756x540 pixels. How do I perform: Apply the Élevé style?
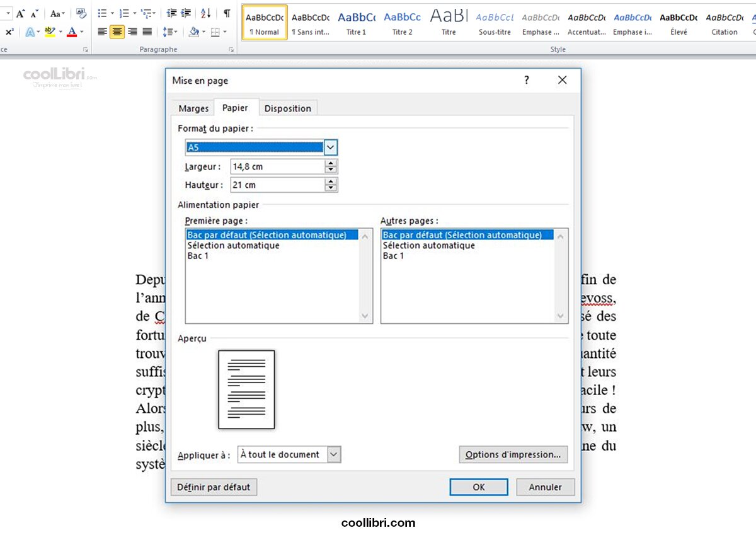[679, 23]
